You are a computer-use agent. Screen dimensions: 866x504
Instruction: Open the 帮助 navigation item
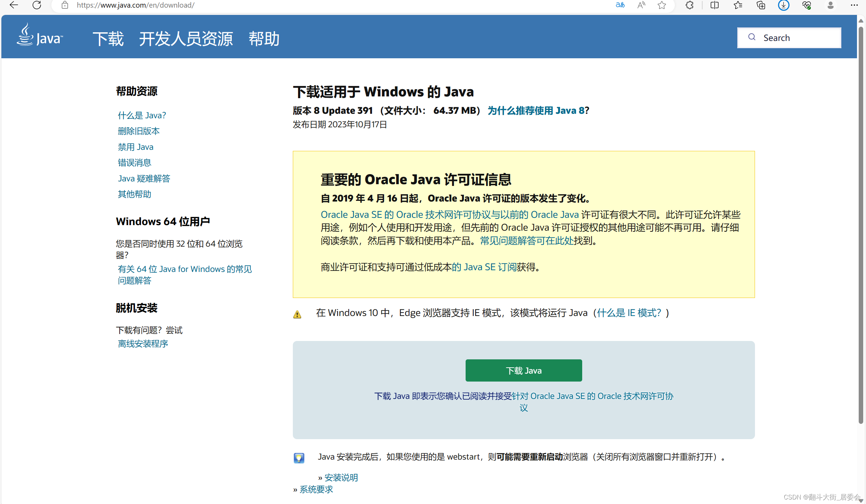pos(264,39)
